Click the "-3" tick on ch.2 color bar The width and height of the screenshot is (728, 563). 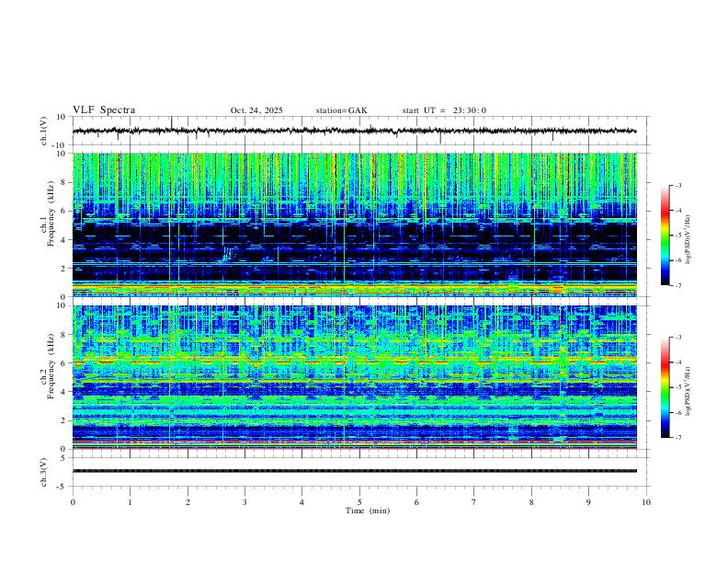[x=677, y=338]
